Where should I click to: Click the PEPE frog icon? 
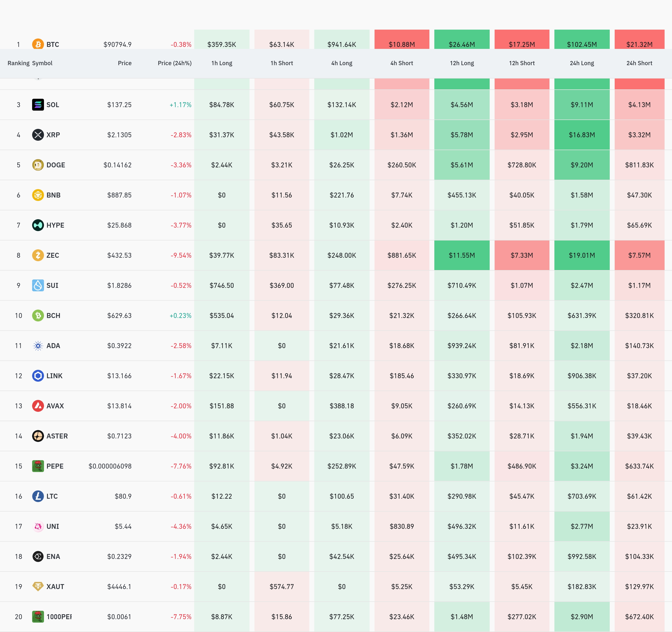[x=38, y=466]
